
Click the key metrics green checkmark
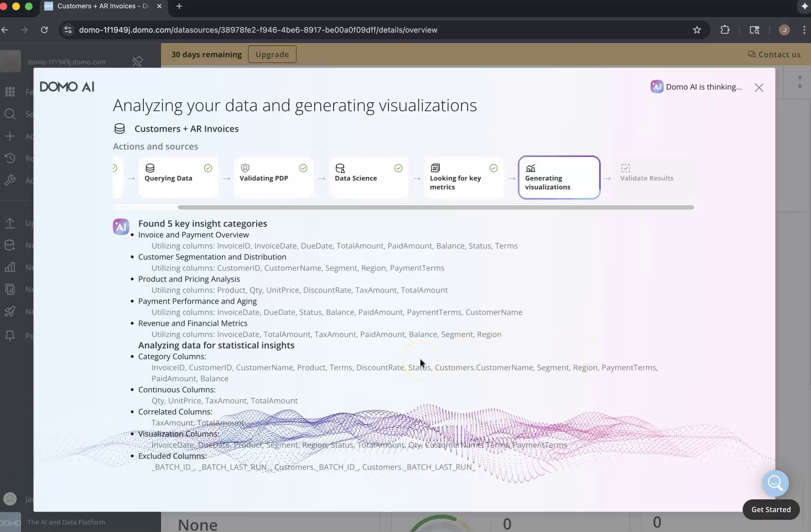[493, 168]
